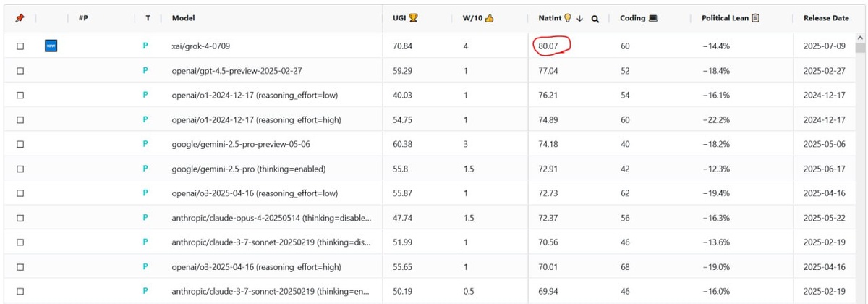868x304 pixels.
Task: Sort by the W/10 column header
Action: click(x=473, y=18)
